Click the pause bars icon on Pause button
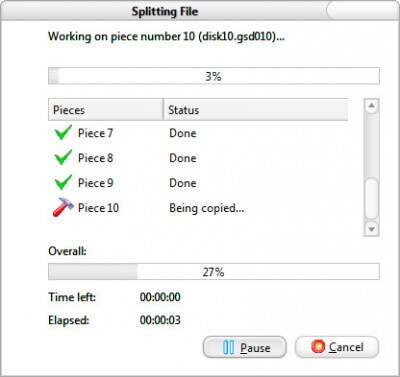400x377 pixels. [228, 347]
